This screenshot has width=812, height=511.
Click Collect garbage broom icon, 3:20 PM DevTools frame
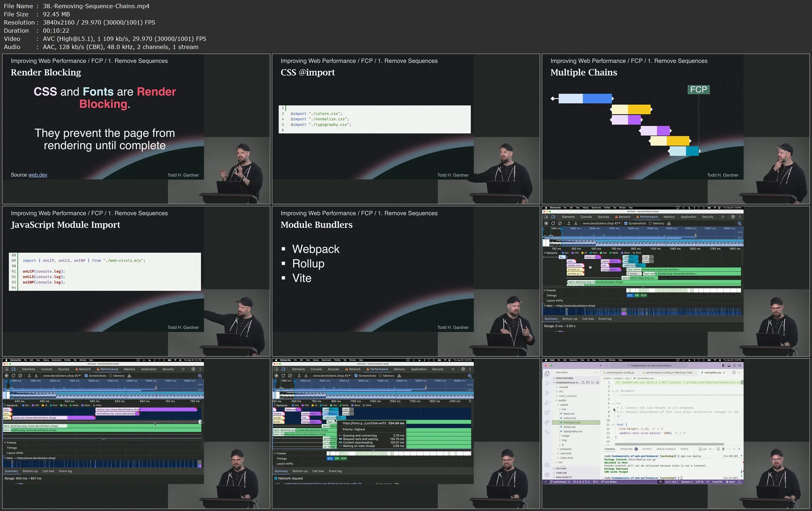click(669, 223)
